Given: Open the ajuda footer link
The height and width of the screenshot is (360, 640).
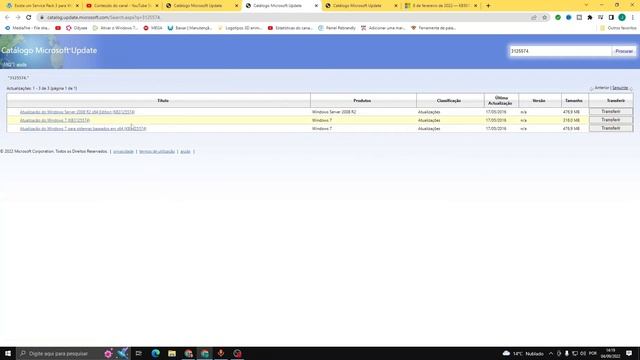Looking at the screenshot, I should (x=185, y=151).
